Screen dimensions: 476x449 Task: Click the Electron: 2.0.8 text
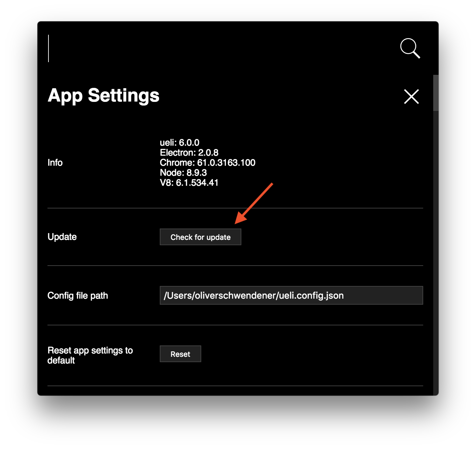tap(189, 153)
